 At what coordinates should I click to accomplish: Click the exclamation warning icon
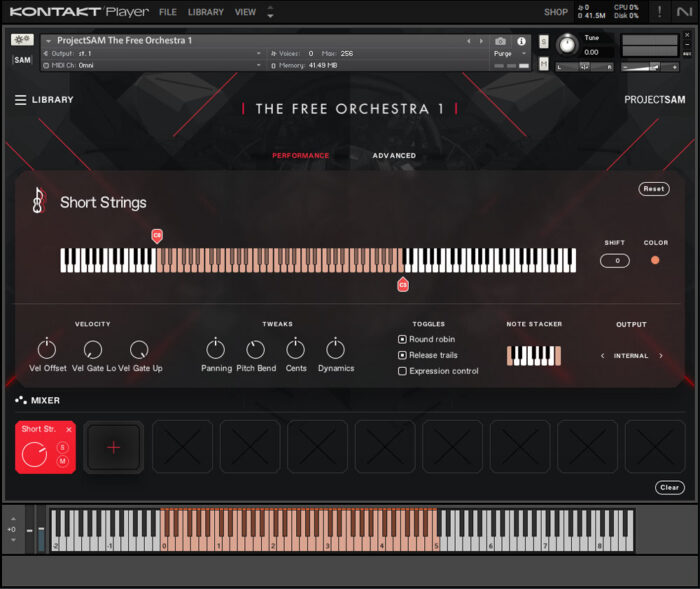[x=659, y=12]
